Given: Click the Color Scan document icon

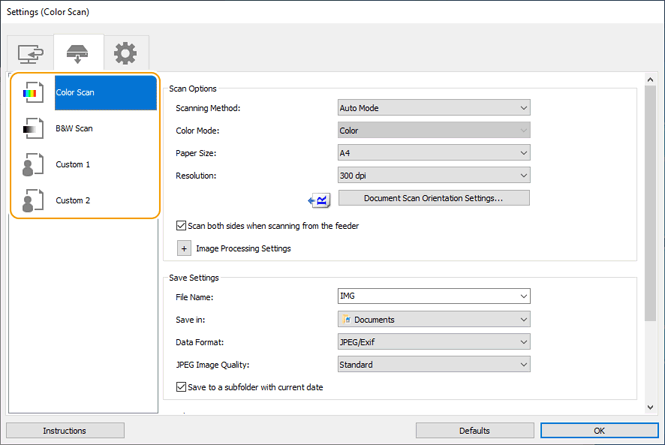Looking at the screenshot, I should pyautogui.click(x=33, y=93).
